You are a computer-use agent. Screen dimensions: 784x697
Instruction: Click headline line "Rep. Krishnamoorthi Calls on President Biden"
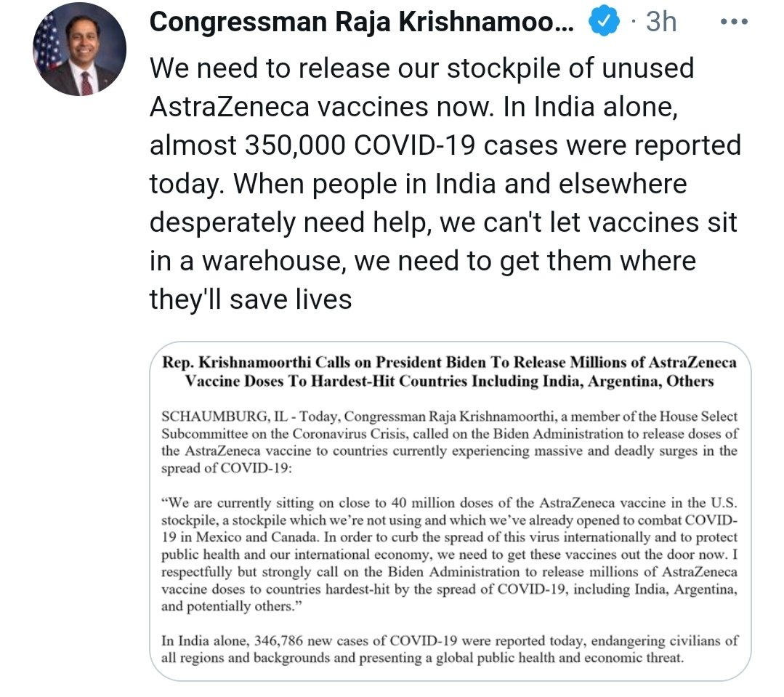pyautogui.click(x=449, y=363)
